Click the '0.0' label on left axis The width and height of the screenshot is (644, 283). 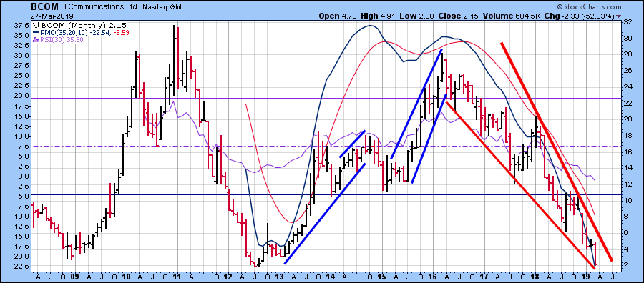point(24,177)
